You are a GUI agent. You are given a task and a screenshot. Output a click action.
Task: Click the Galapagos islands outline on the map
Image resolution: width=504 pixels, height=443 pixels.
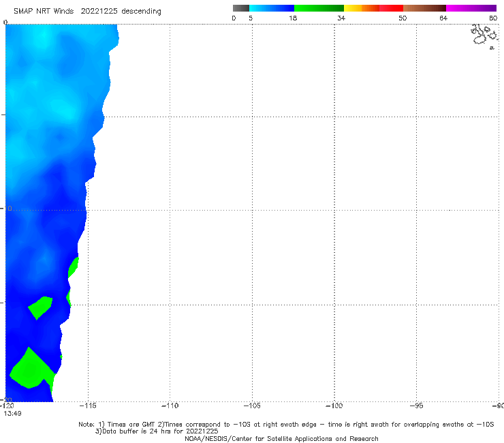click(x=484, y=36)
